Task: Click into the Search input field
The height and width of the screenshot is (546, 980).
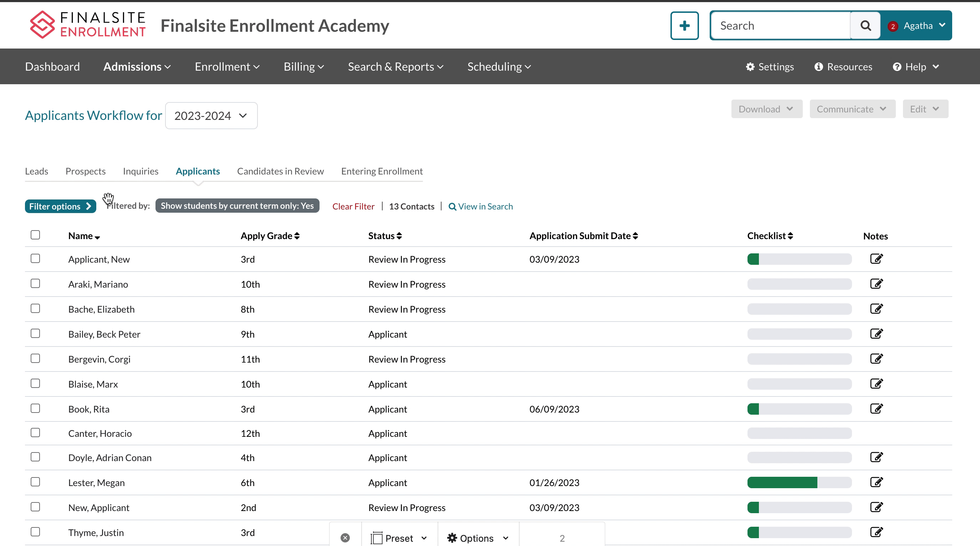Action: click(x=780, y=25)
